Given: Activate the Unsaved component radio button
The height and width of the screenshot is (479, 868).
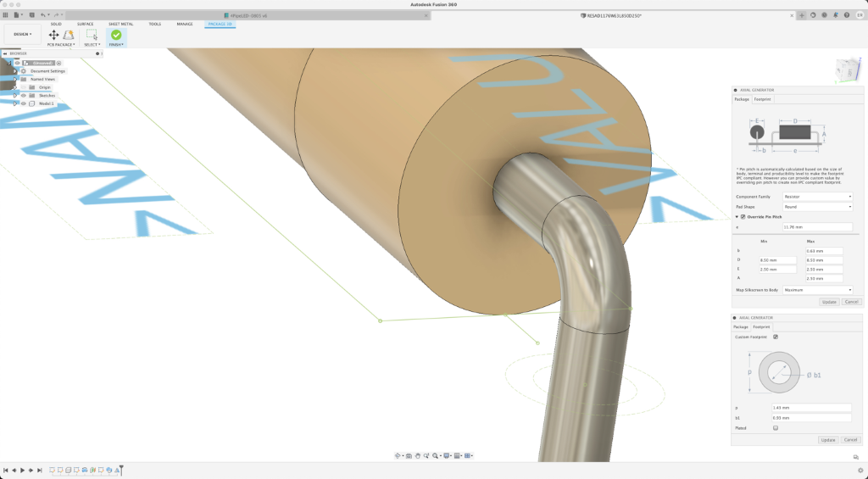Looking at the screenshot, I should [58, 63].
